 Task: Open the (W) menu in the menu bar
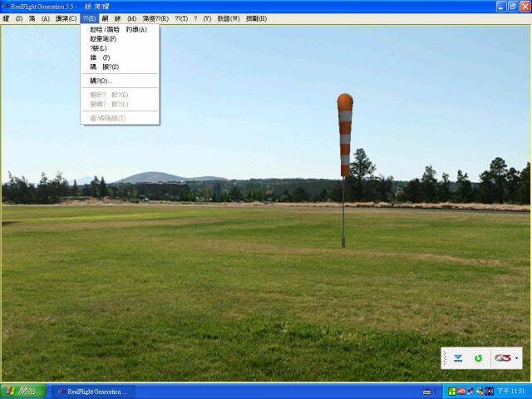click(229, 18)
